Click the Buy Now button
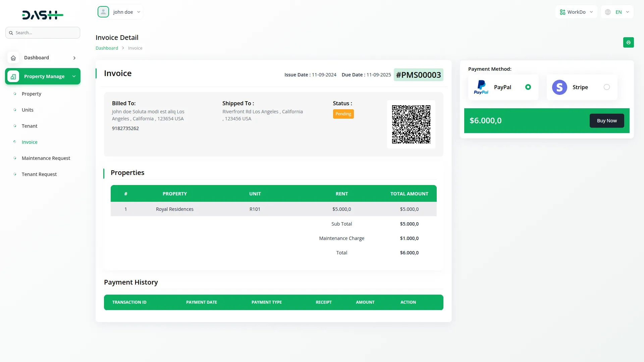644x362 pixels. click(x=606, y=121)
